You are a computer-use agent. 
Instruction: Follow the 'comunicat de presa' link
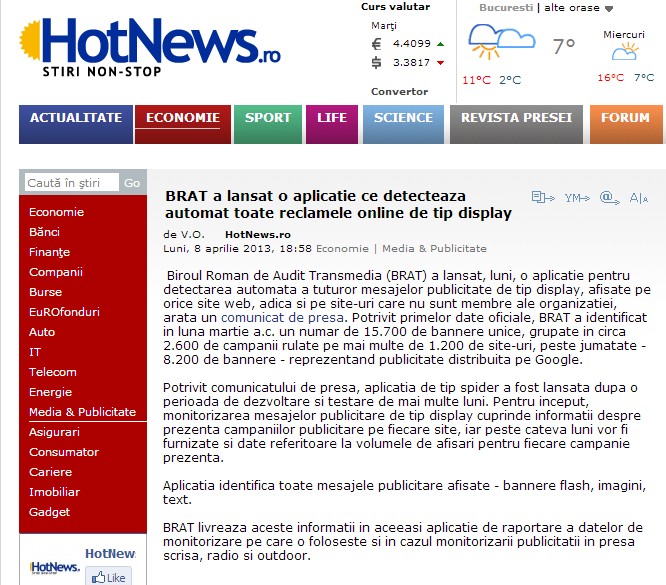pos(282,317)
